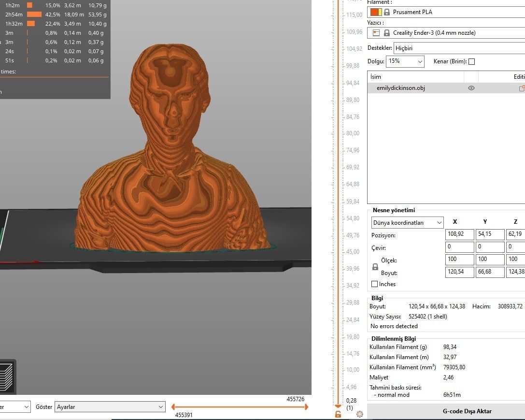Click the Pozisyon X field 108,92
Screen dimensions: 525x420
pos(459,234)
